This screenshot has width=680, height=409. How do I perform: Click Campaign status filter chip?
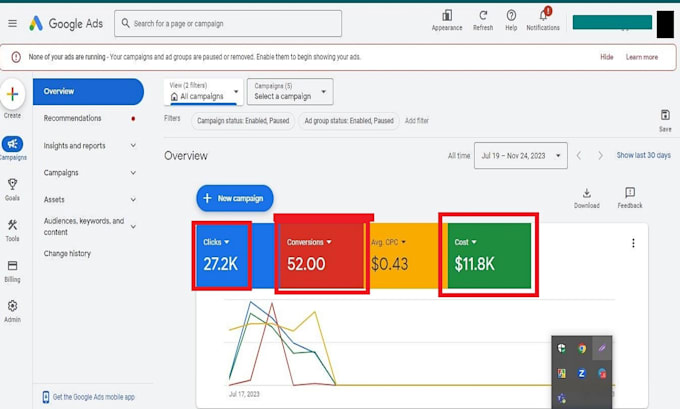point(243,121)
